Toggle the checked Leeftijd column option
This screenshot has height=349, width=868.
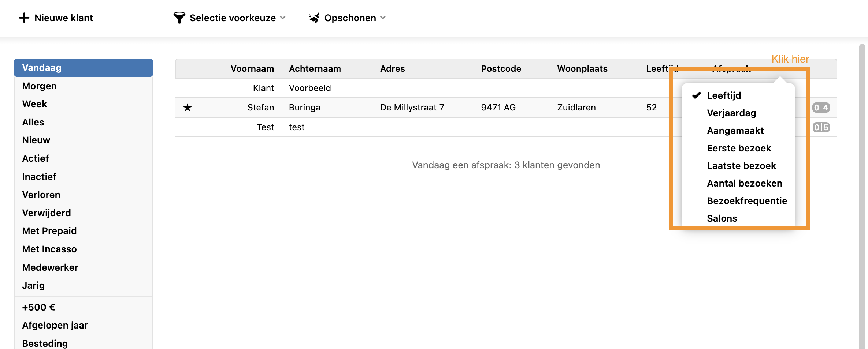[x=723, y=95]
